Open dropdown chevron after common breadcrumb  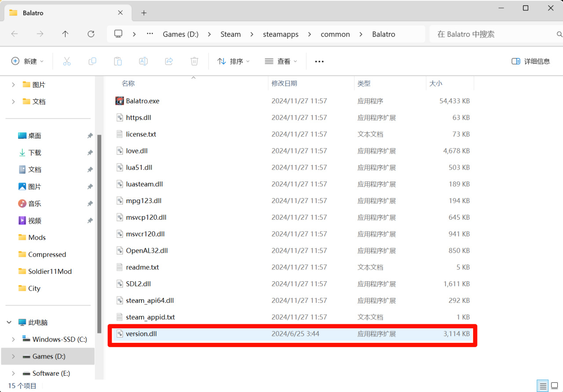tap(362, 34)
